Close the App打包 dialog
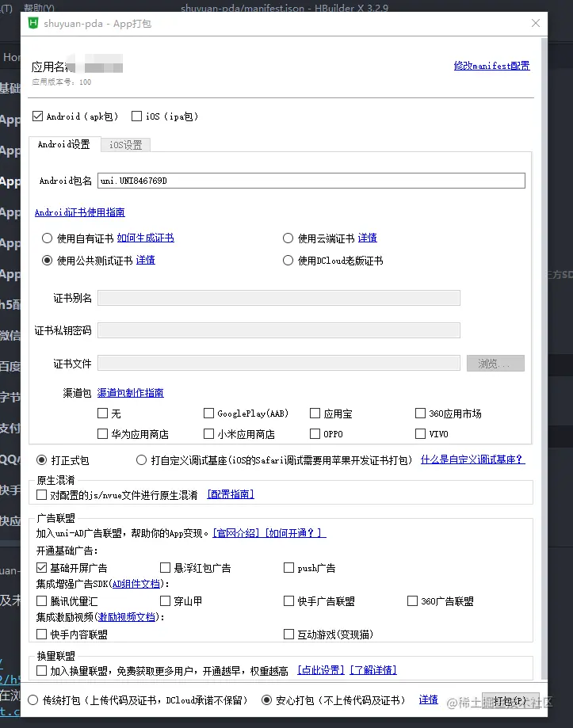The image size is (573, 728). (536, 23)
